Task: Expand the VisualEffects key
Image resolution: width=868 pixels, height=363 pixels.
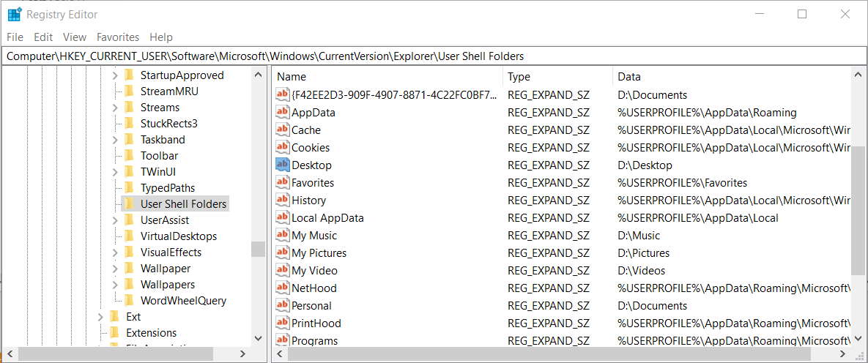Action: tap(114, 252)
